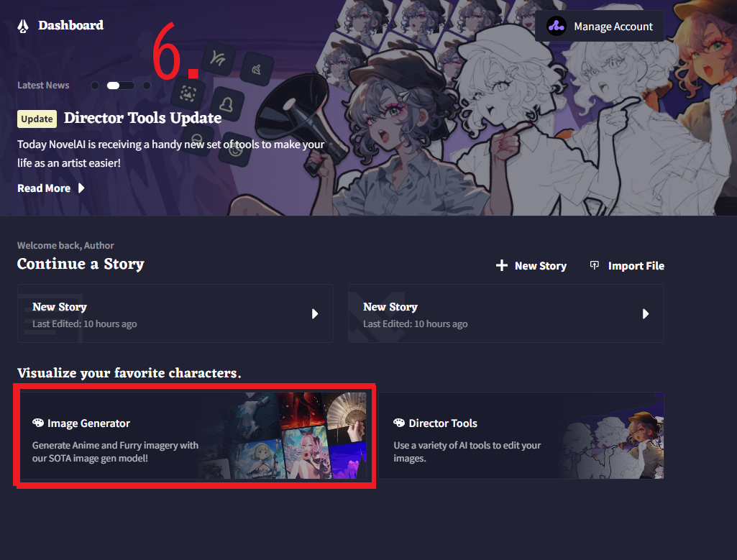Open the left New Story card
The image size is (737, 560).
point(175,313)
